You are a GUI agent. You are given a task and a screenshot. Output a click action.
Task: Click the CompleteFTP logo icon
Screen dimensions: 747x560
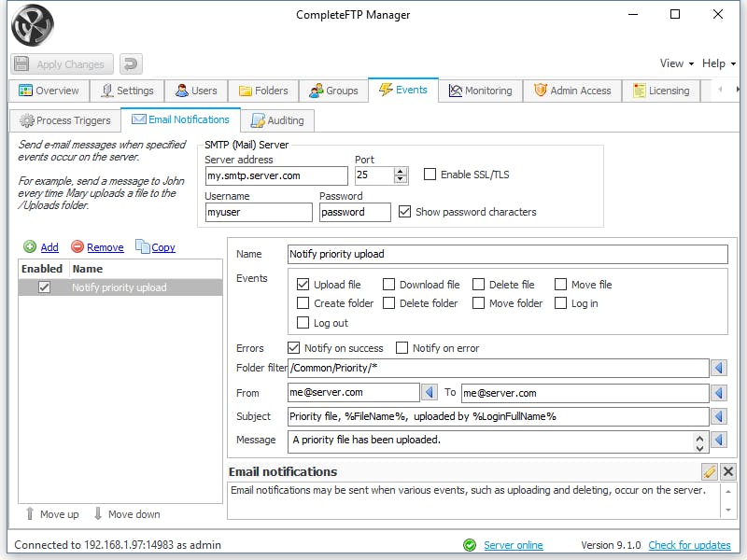33,25
